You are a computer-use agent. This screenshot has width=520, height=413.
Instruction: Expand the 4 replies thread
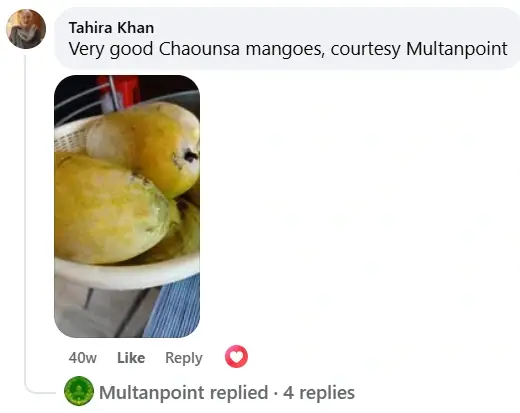coord(319,392)
